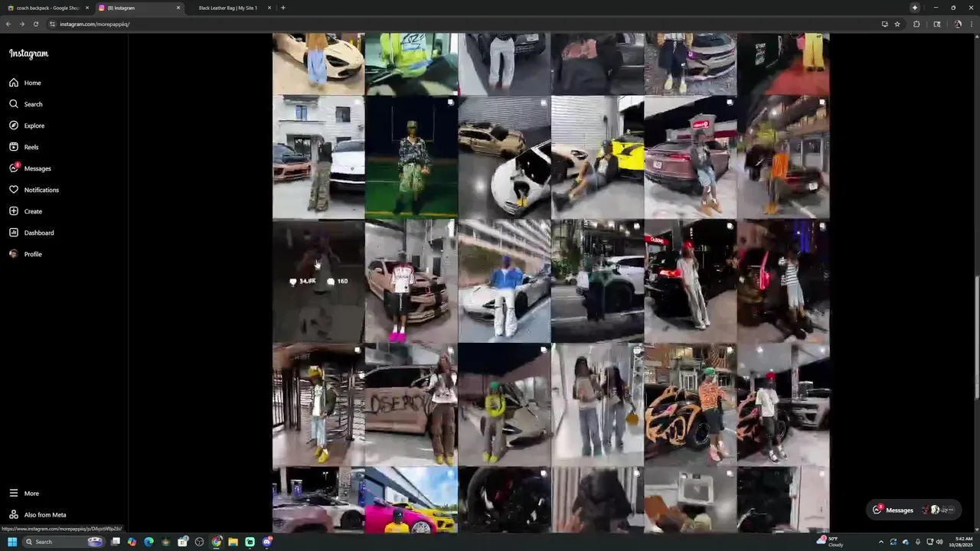Image resolution: width=980 pixels, height=551 pixels.
Task: Click Create in the sidebar
Action: pos(25,211)
